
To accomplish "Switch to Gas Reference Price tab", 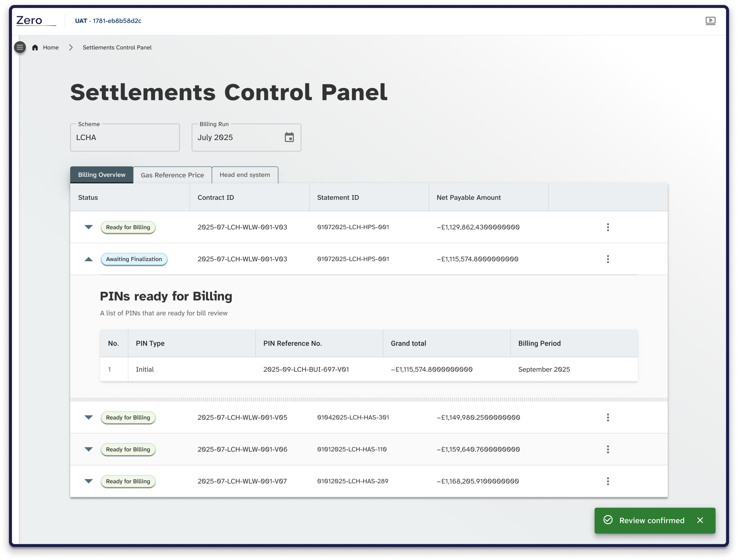I will 172,175.
